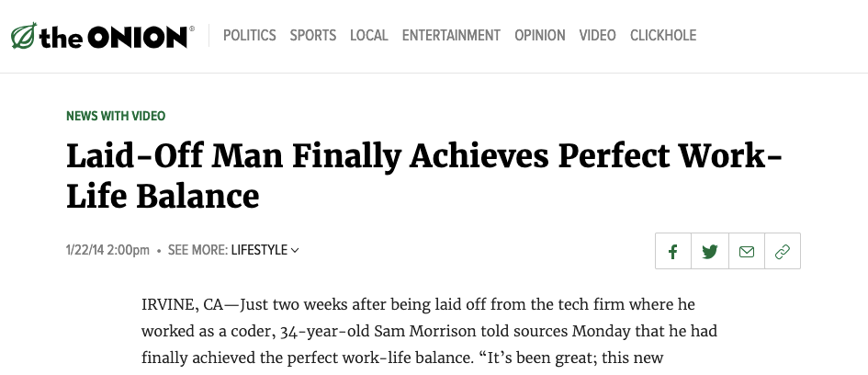
Task: Go to the Local section
Action: tap(369, 36)
